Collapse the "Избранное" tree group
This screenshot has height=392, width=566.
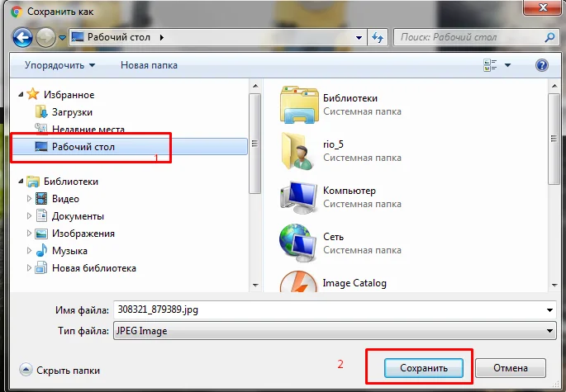point(21,94)
